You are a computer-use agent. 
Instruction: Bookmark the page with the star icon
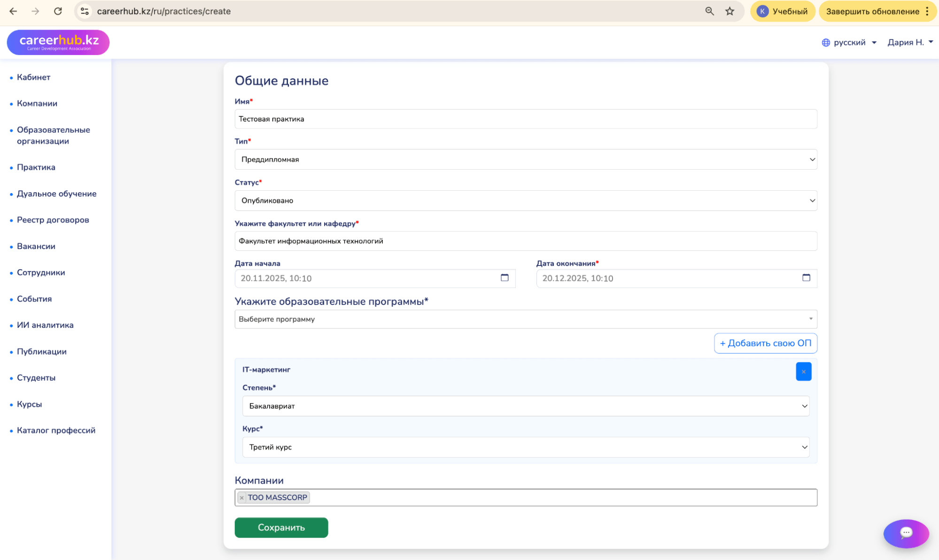click(729, 11)
